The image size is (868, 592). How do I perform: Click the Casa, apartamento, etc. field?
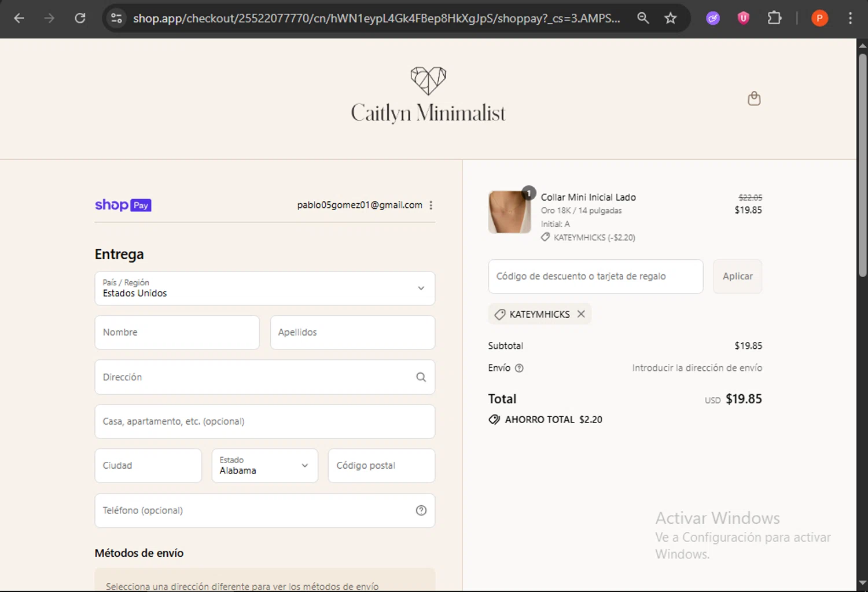(264, 421)
